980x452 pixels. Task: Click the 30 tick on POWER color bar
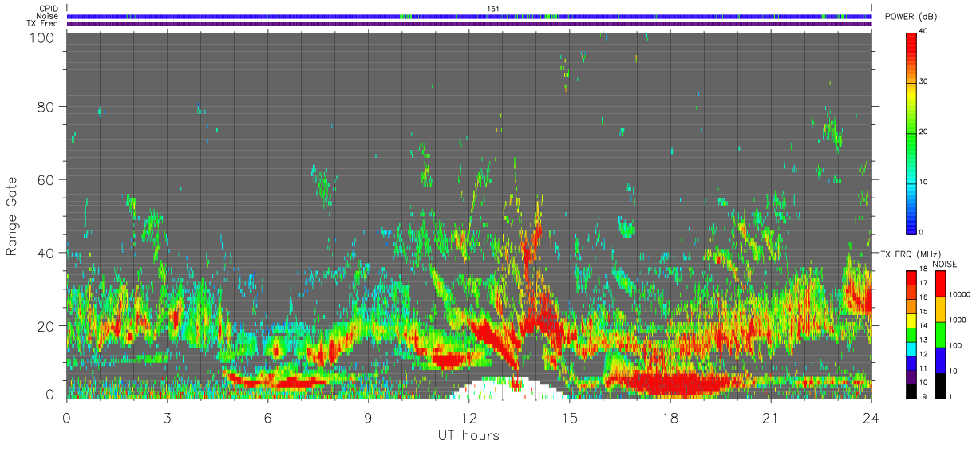tap(925, 81)
